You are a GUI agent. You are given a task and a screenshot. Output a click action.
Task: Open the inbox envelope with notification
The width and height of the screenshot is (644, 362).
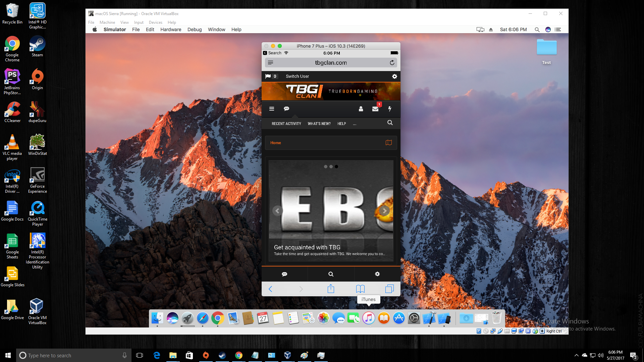coord(376,108)
